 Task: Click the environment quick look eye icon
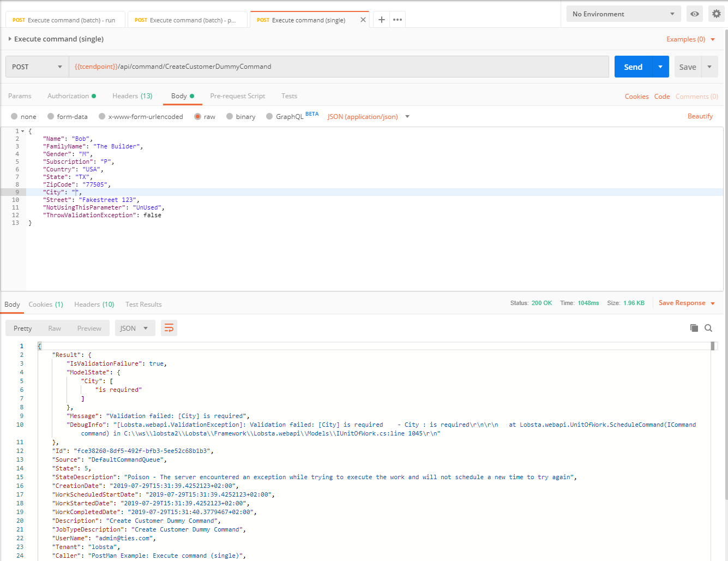[695, 14]
